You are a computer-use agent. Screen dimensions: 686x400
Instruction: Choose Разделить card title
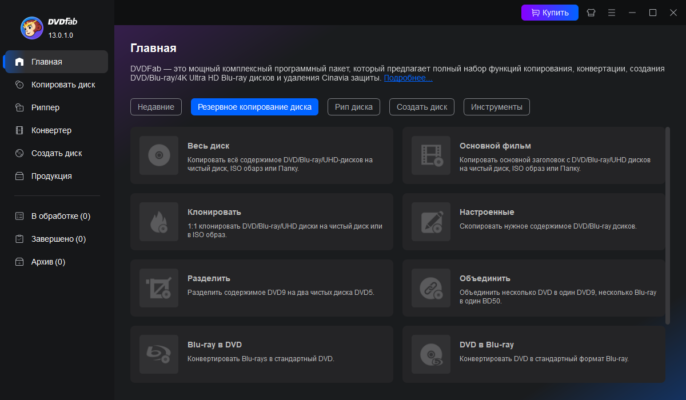(x=209, y=278)
